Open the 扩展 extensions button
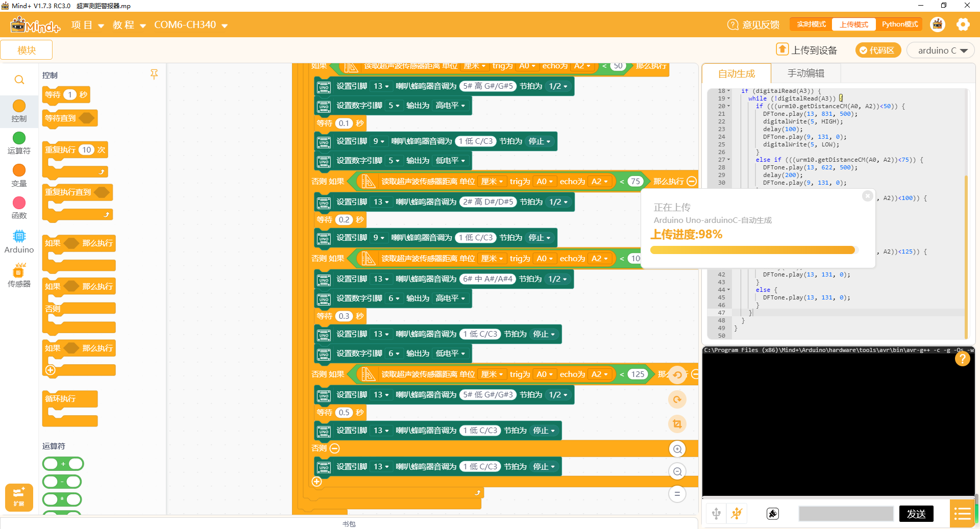The height and width of the screenshot is (529, 980). (19, 497)
